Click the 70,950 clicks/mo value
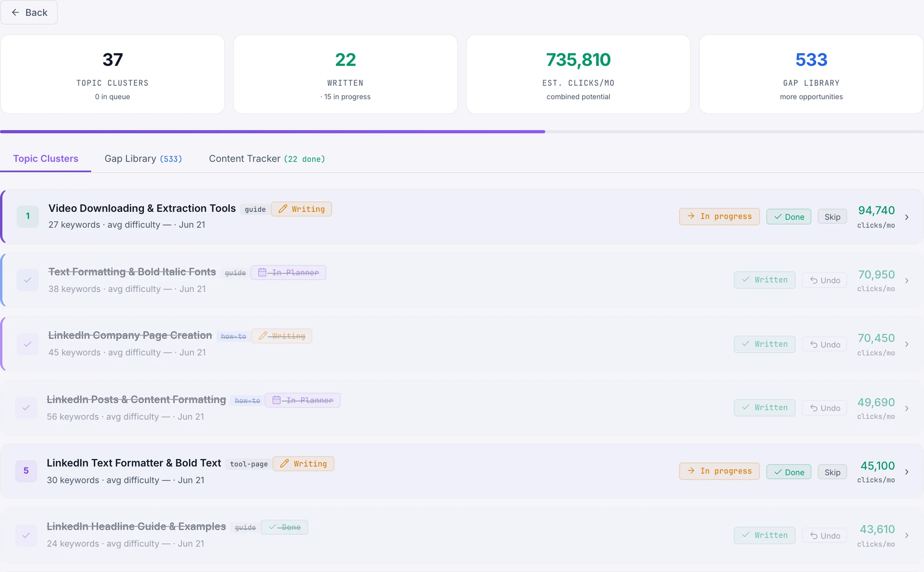Viewport: 924px width, 572px height. click(876, 274)
